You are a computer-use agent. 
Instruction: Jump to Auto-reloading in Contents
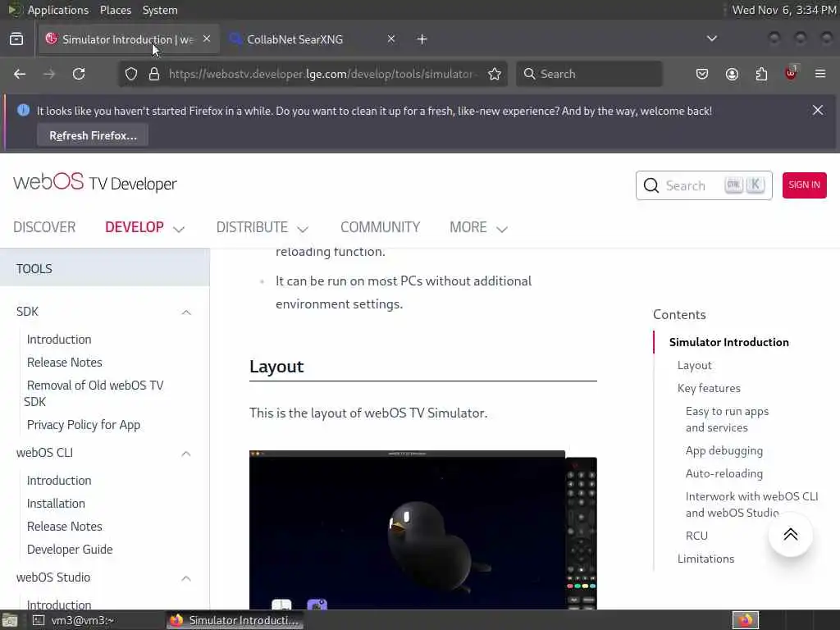click(724, 473)
